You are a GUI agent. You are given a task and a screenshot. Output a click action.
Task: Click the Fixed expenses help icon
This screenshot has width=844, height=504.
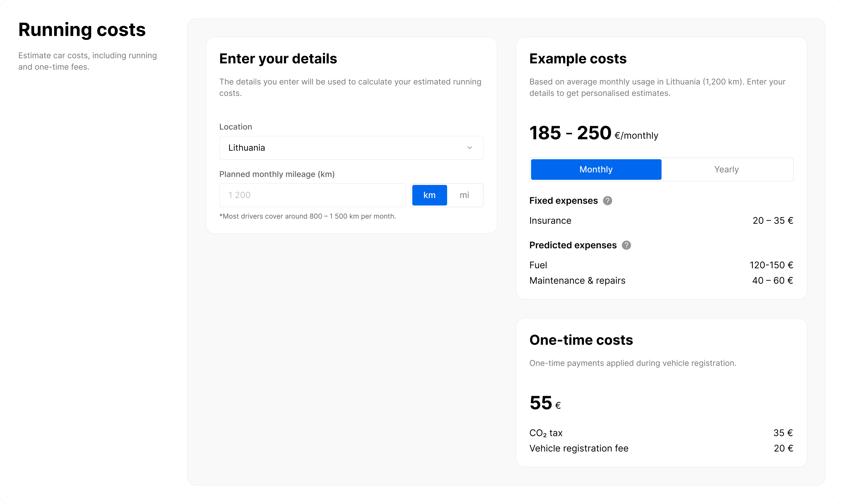tap(607, 201)
